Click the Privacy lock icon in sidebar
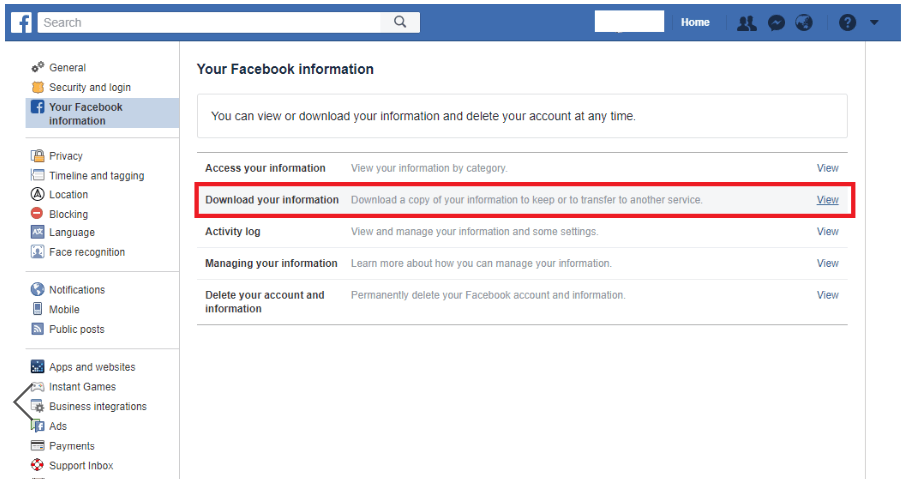 pos(38,156)
